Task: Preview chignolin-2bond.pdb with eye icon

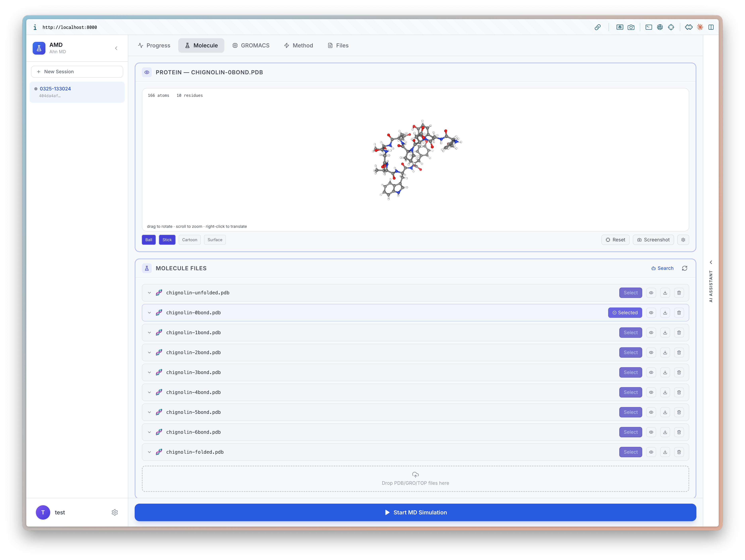Action: 651,352
